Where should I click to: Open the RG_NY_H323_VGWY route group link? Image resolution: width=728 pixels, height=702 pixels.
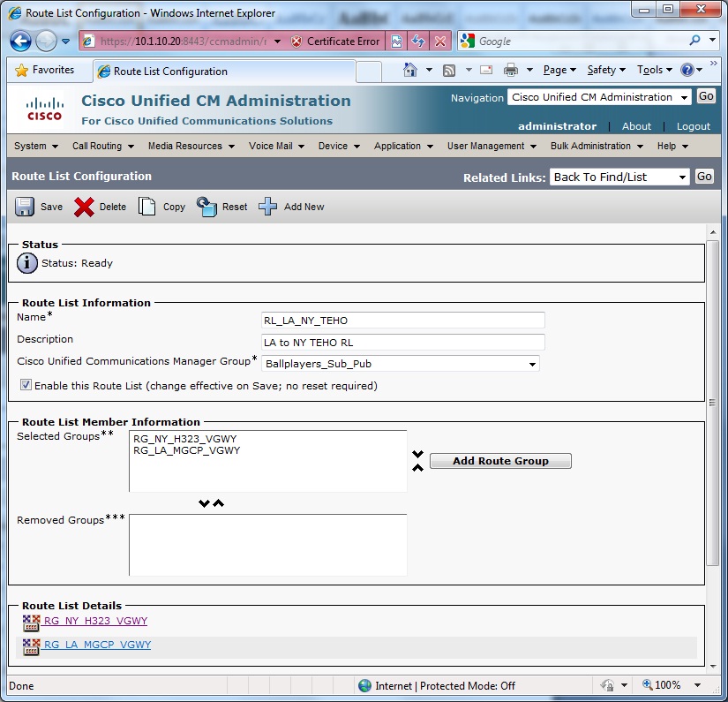[95, 621]
